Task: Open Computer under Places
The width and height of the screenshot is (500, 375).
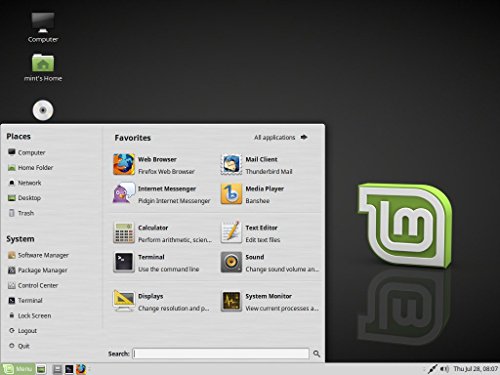Action: pos(27,152)
